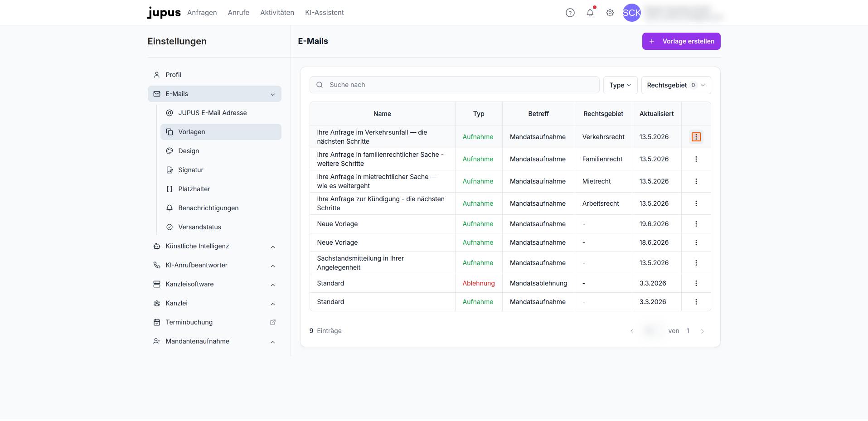This screenshot has width=868, height=421.
Task: Open the Type filter dropdown
Action: pos(621,85)
